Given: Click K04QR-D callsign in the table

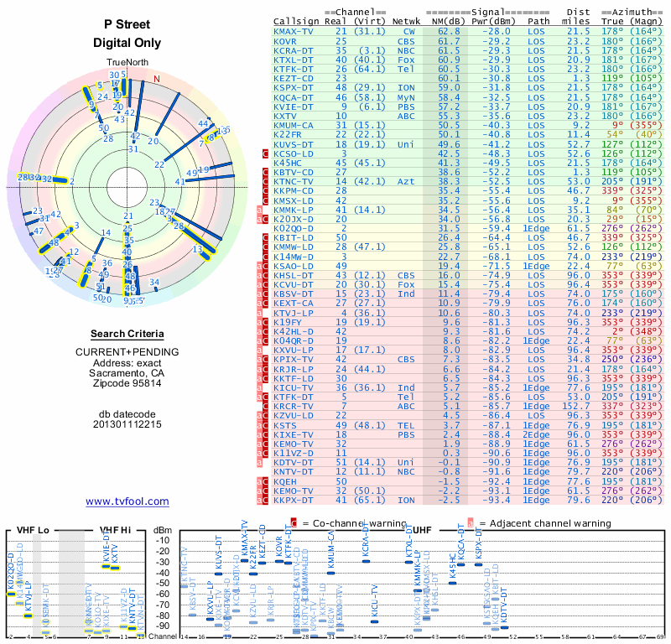Looking at the screenshot, I should tap(293, 341).
